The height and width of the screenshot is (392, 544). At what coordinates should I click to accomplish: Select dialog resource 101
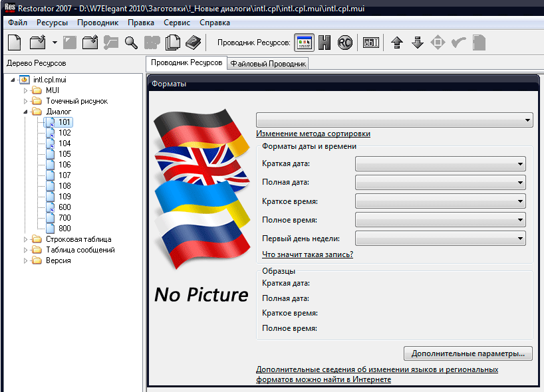tap(65, 122)
